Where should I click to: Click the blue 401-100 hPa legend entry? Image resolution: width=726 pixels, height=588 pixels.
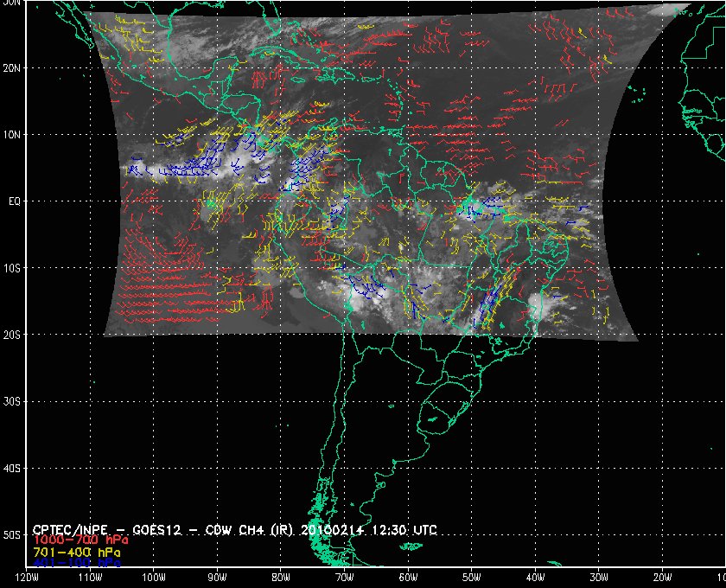click(x=77, y=563)
